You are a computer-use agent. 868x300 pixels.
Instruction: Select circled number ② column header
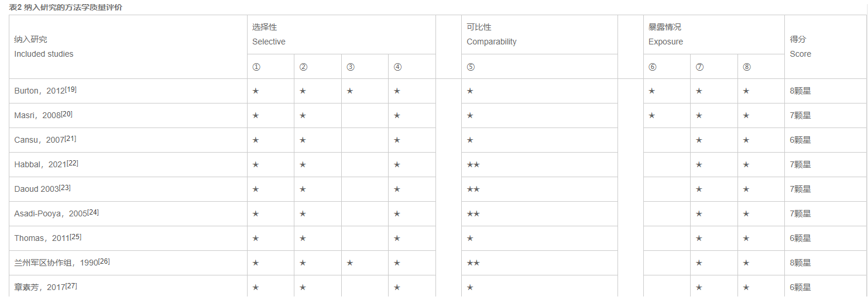click(303, 67)
